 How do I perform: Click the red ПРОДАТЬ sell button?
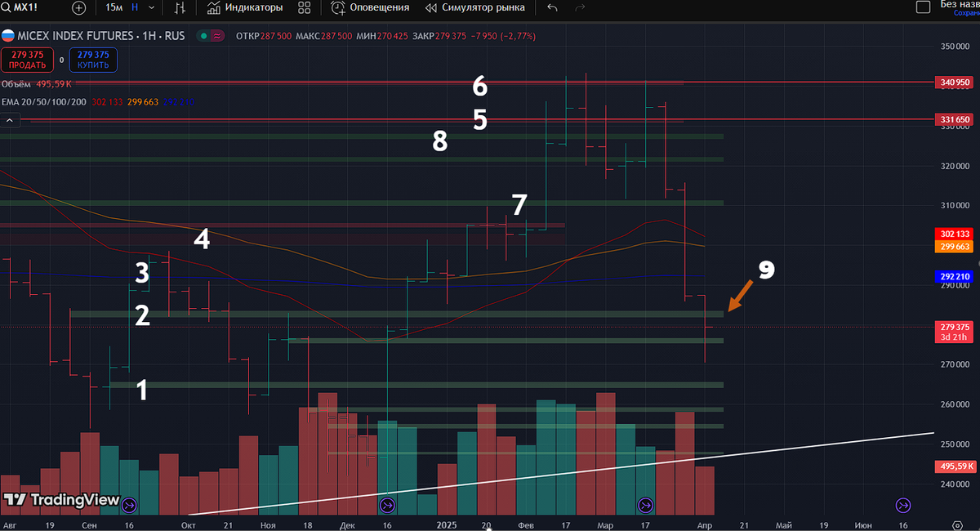click(27, 60)
